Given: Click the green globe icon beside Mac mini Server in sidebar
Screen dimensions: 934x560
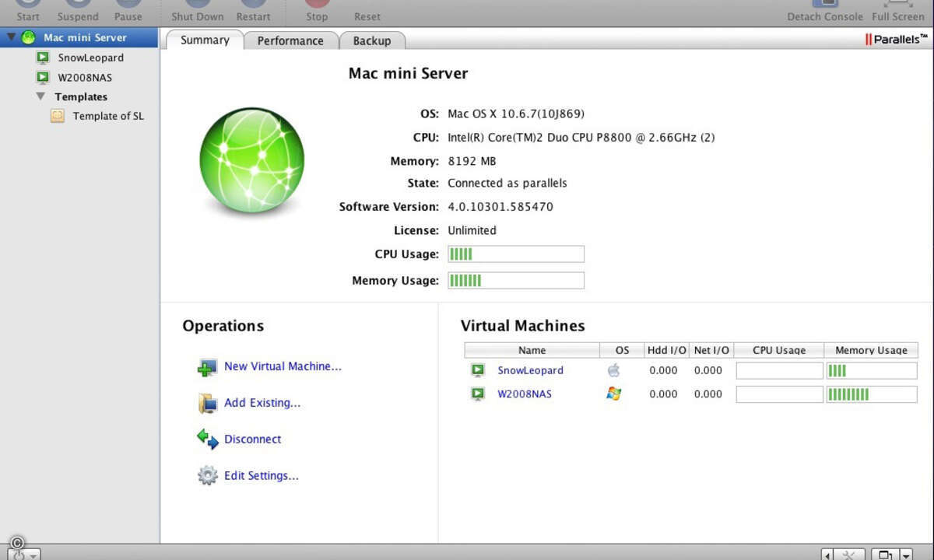Looking at the screenshot, I should [x=29, y=37].
